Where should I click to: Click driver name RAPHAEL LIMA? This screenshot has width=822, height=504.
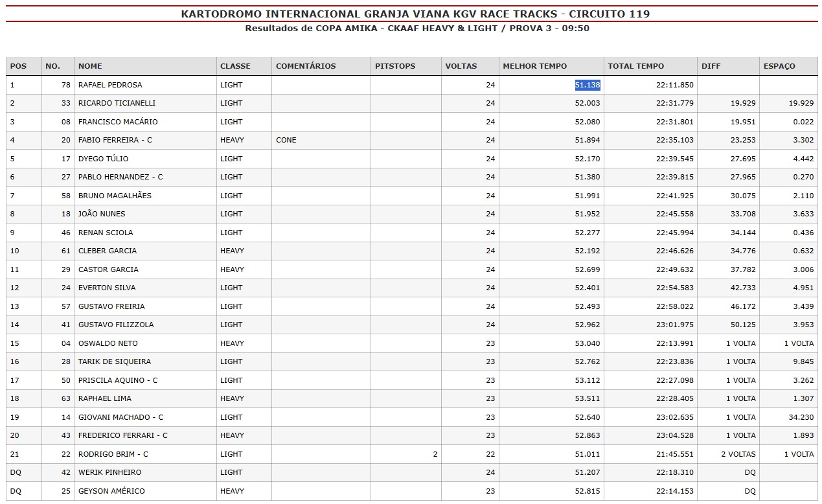pos(105,398)
